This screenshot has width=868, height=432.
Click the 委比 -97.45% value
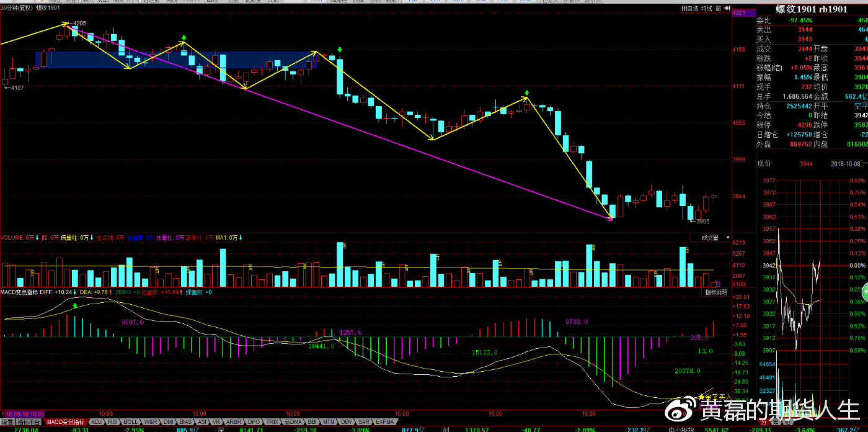tap(800, 20)
